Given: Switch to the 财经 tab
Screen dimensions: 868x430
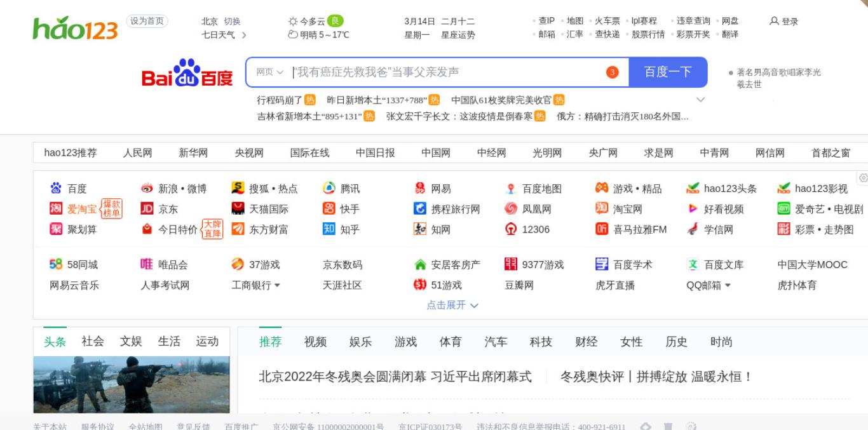Looking at the screenshot, I should (x=586, y=342).
